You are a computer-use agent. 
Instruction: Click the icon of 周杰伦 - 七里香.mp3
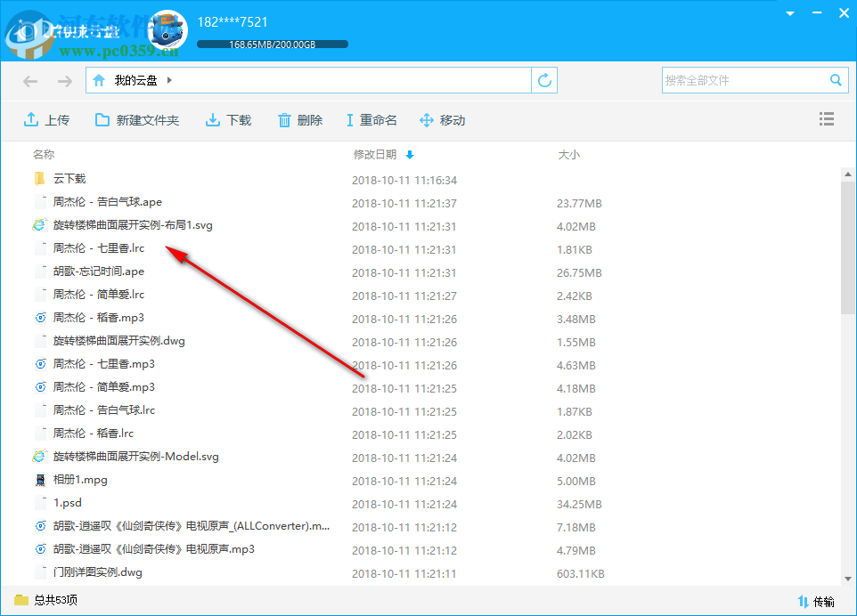[x=40, y=364]
